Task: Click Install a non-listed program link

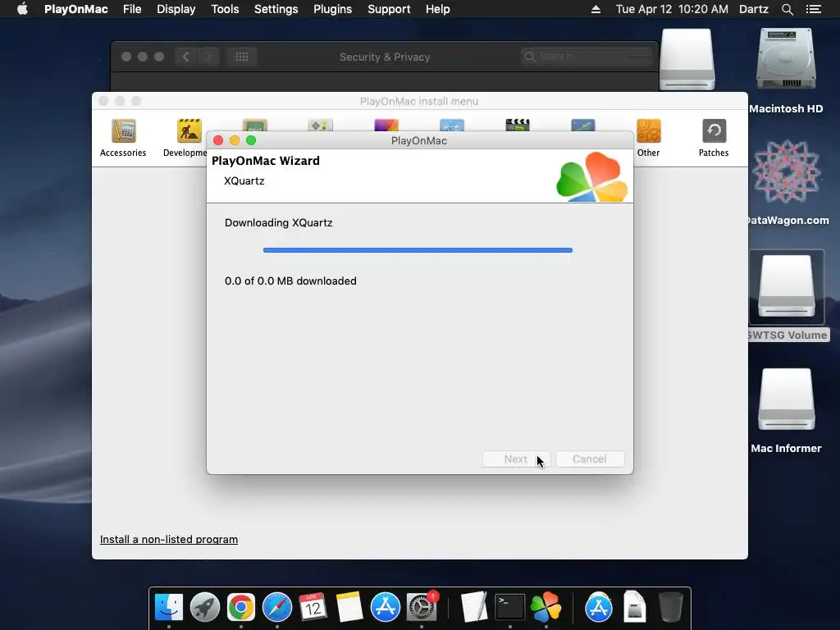Action: coord(169,540)
